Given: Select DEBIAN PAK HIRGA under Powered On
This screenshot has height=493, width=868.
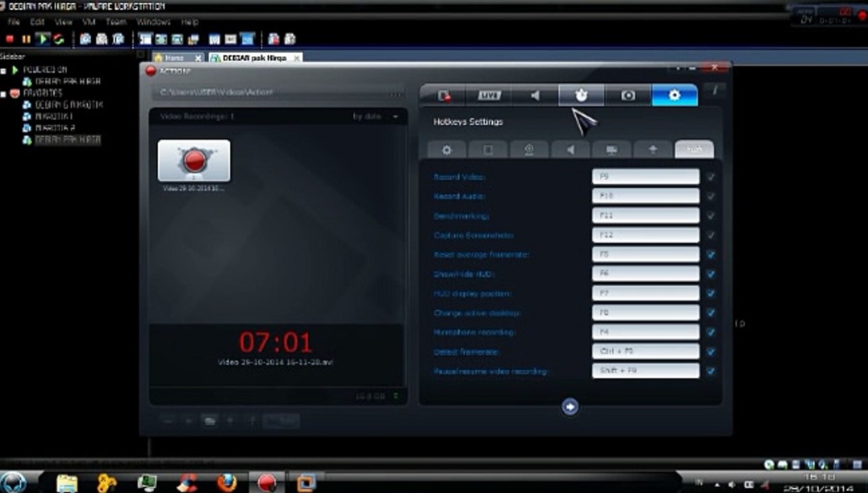Looking at the screenshot, I should point(62,81).
